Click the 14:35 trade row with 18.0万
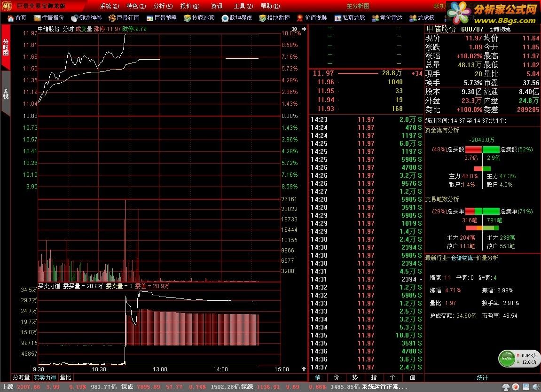The image size is (541, 392). tap(367, 335)
